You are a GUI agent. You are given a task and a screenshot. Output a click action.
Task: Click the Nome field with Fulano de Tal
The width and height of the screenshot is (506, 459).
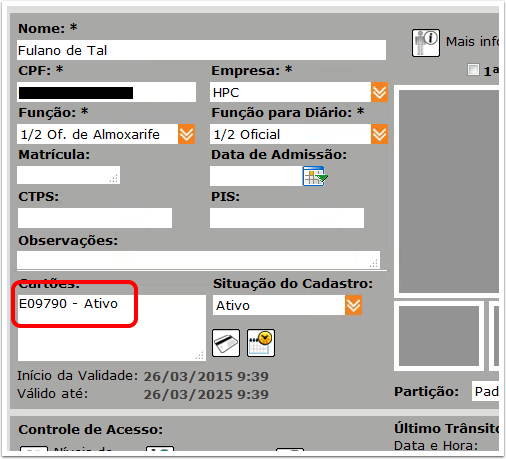tap(201, 50)
